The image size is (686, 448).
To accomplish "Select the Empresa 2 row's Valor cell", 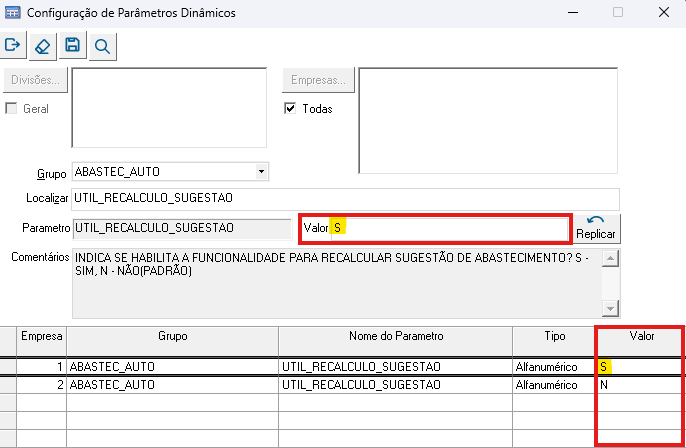I will (640, 385).
